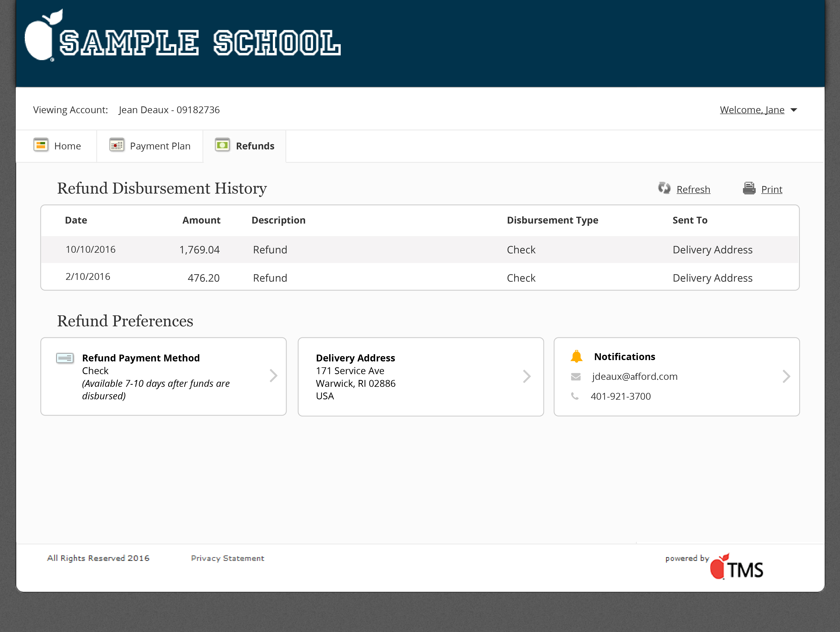Click the Refunds money icon

tap(222, 145)
